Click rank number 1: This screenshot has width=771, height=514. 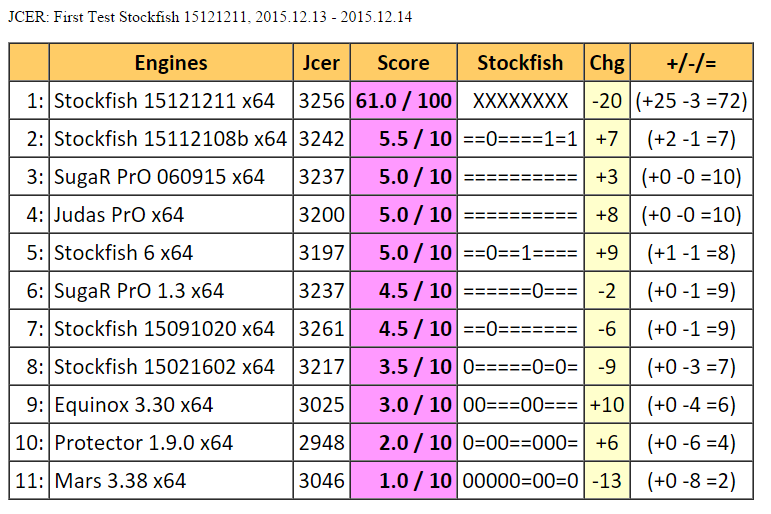point(35,101)
